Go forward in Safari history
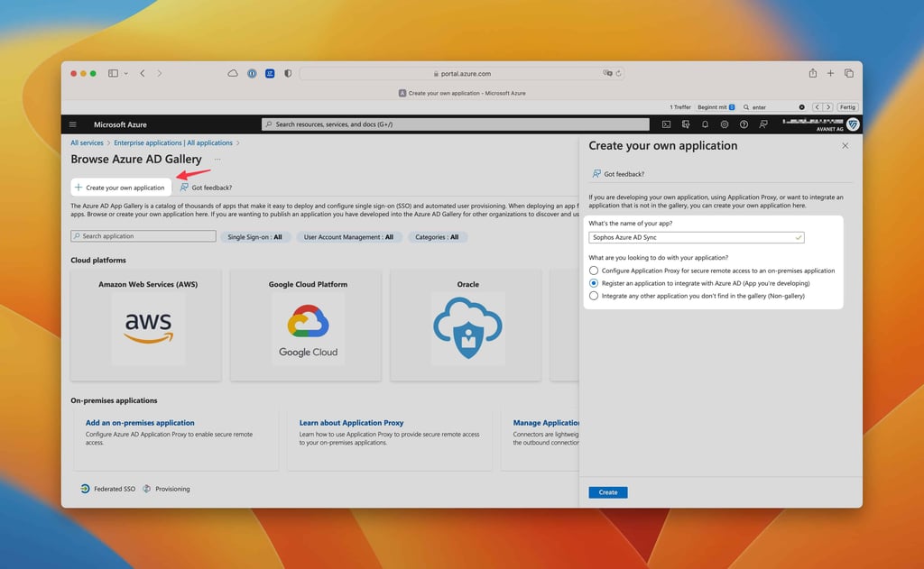This screenshot has height=569, width=924. [x=159, y=74]
